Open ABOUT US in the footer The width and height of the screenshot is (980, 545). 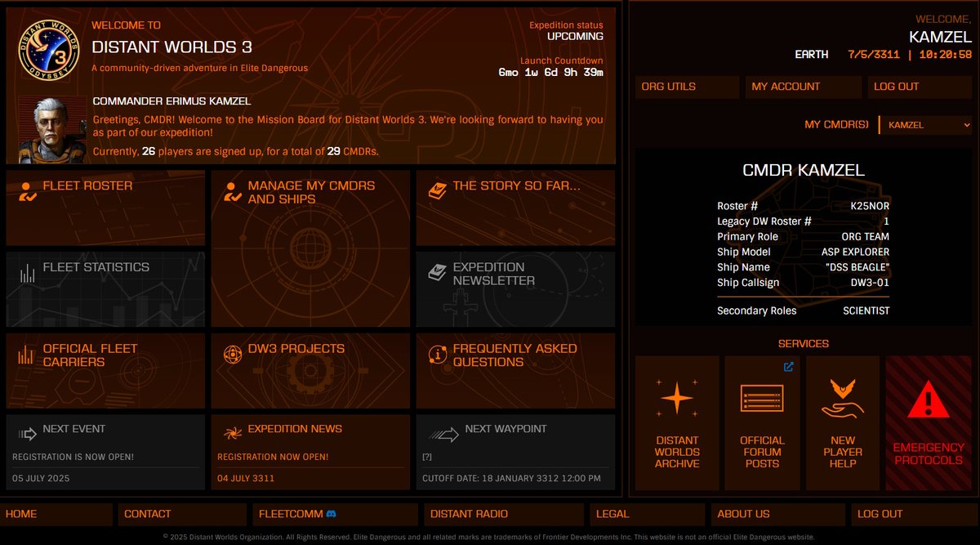777,514
